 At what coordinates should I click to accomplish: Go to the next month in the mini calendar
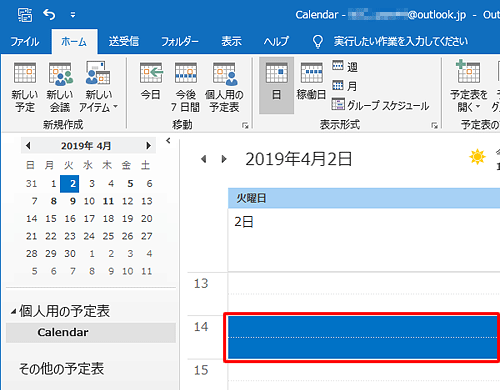[148, 146]
